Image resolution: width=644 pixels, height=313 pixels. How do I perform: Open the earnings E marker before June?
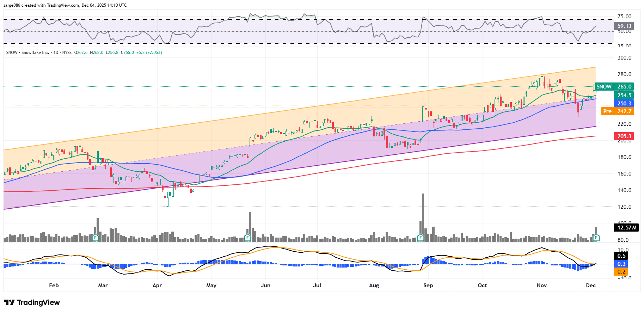click(x=247, y=238)
